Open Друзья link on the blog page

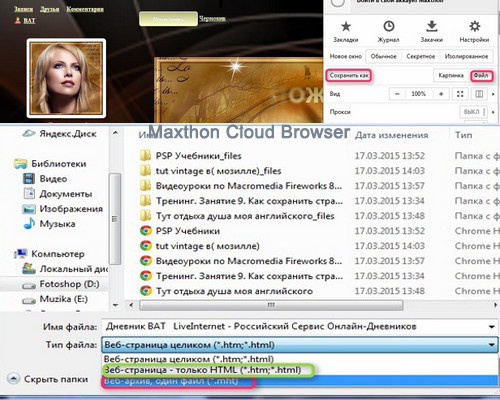click(x=50, y=9)
